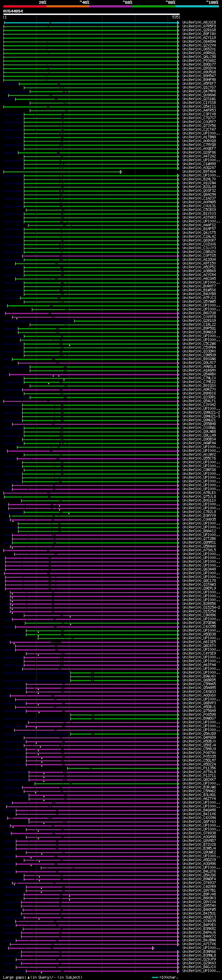Image resolution: width=222 pixels, height=980 pixels.
Task: Click UniRef100_C4QYR9 hit name
Action: coord(199,887)
